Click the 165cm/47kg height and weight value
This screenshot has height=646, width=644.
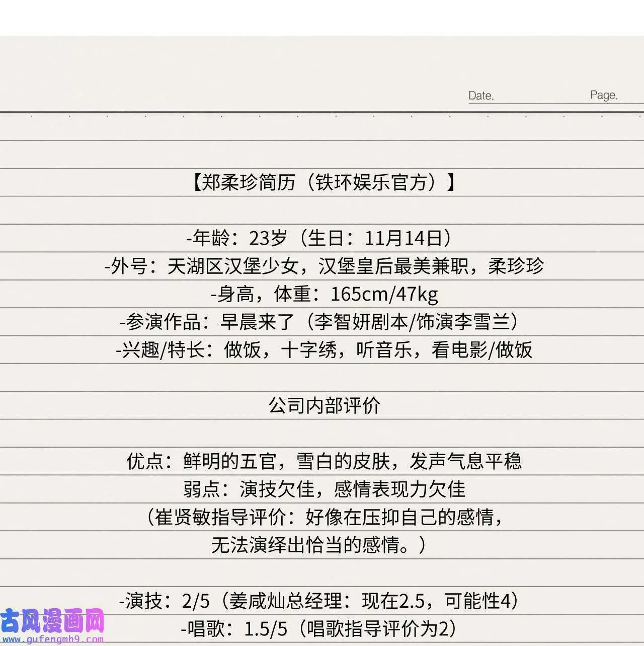pos(384,294)
